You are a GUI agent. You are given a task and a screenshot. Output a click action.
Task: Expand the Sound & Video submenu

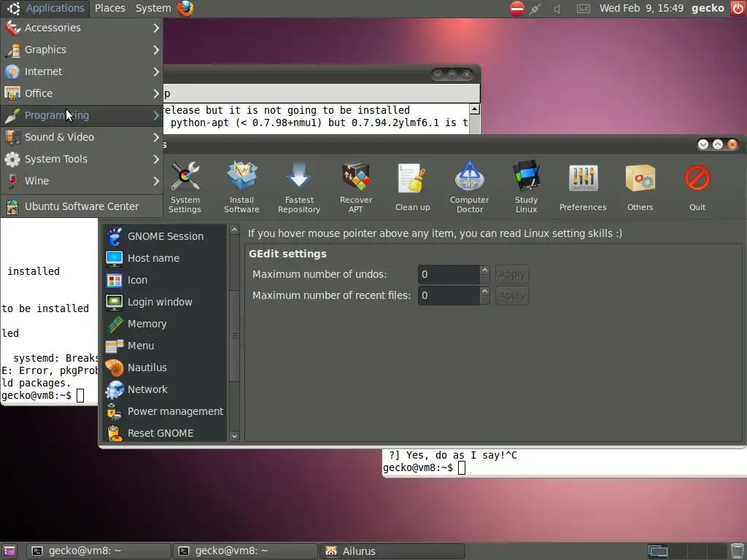pos(82,137)
